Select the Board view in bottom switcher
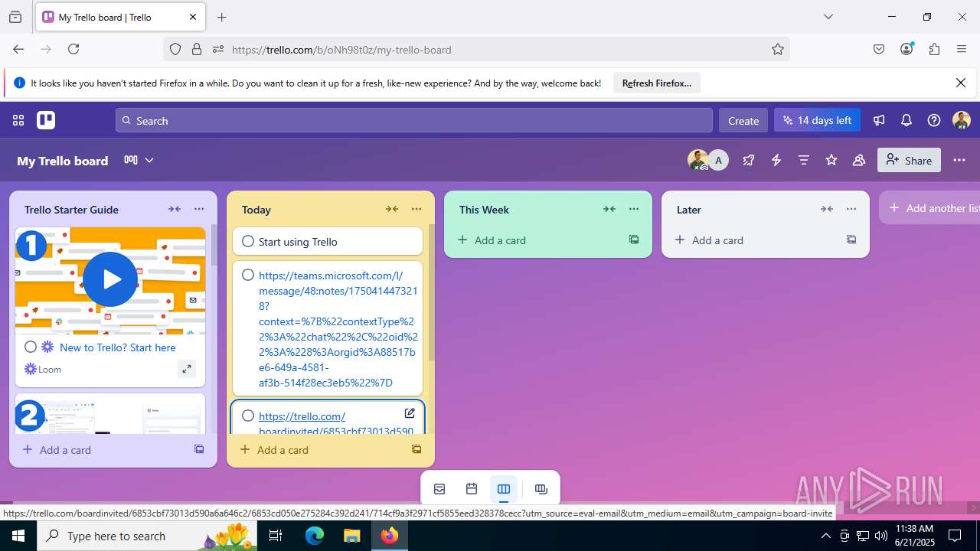The height and width of the screenshot is (551, 980). point(504,489)
